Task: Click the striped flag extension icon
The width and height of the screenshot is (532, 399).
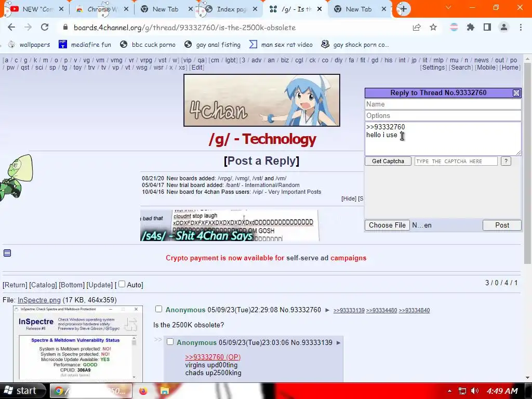Action: tap(454, 28)
